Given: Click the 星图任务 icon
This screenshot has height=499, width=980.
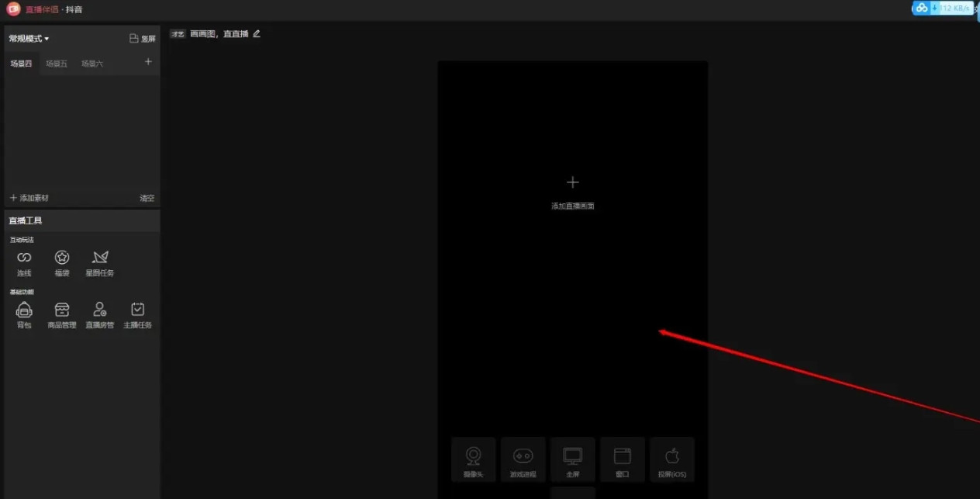Looking at the screenshot, I should 99,262.
